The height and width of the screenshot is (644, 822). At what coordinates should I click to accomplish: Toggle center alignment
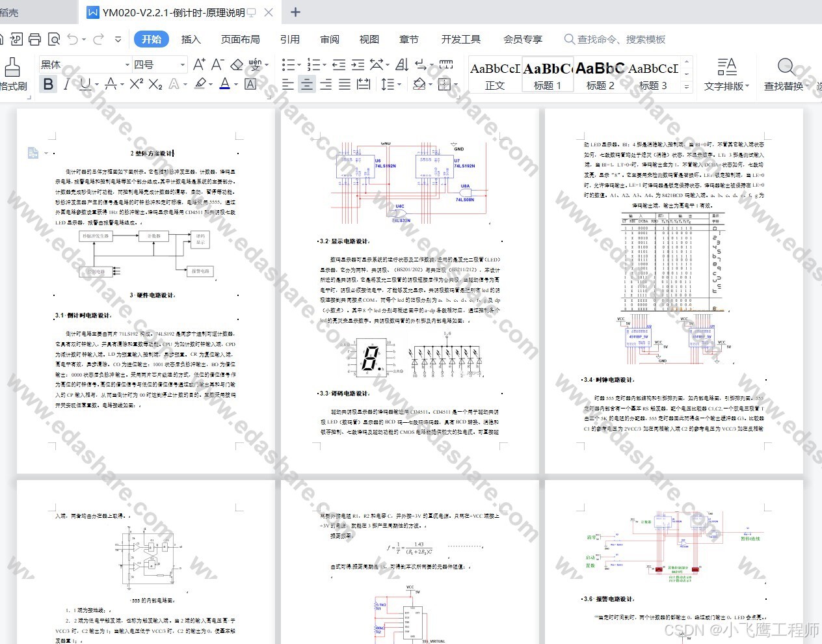click(x=307, y=84)
